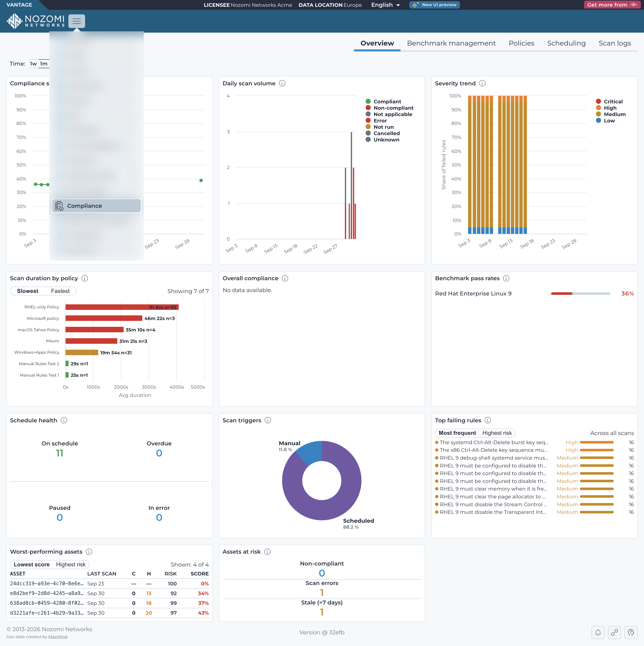This screenshot has width=644, height=646.
Task: Toggle the Critical legend swatch
Action: pyautogui.click(x=598, y=101)
